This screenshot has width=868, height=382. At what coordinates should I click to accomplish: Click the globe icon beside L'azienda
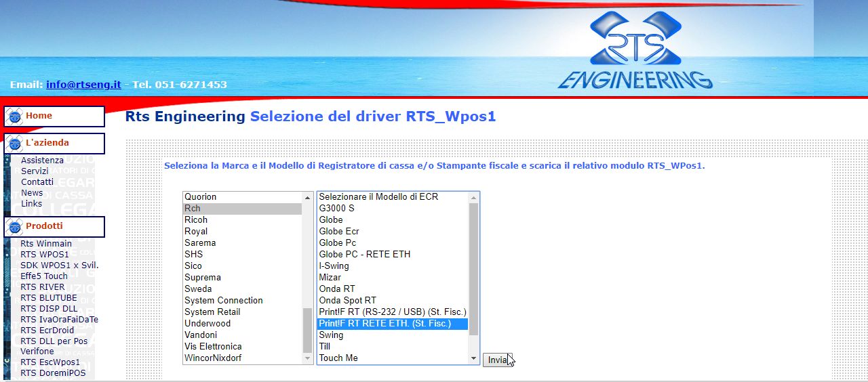tap(14, 144)
